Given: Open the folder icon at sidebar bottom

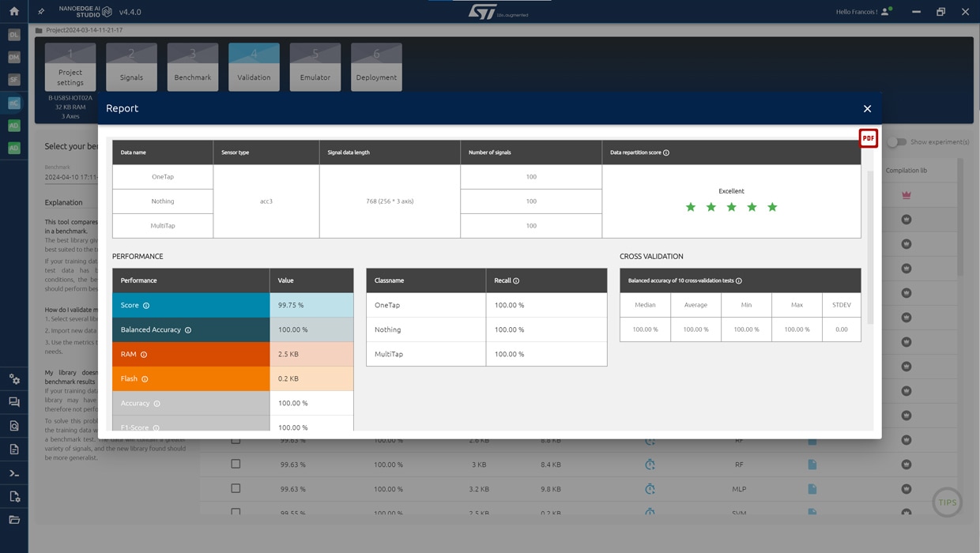Looking at the screenshot, I should (x=14, y=520).
